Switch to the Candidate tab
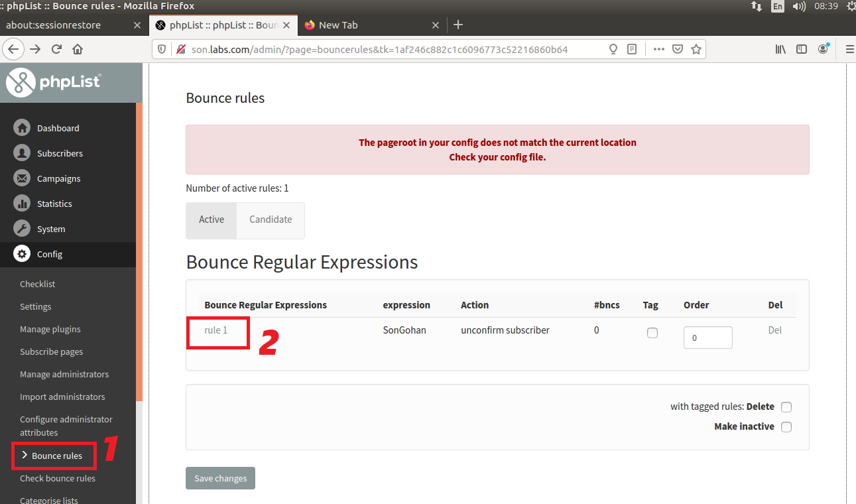The image size is (856, 504). pyautogui.click(x=270, y=219)
